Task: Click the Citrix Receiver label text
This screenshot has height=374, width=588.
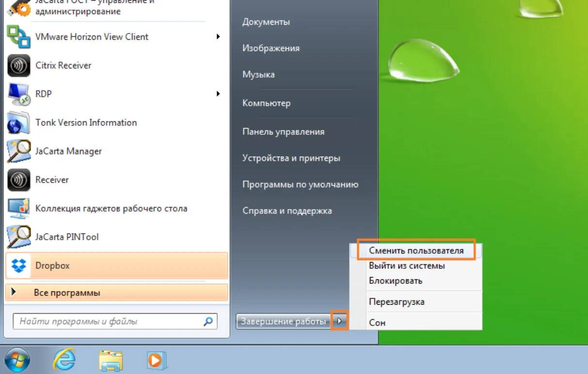Action: click(x=64, y=65)
